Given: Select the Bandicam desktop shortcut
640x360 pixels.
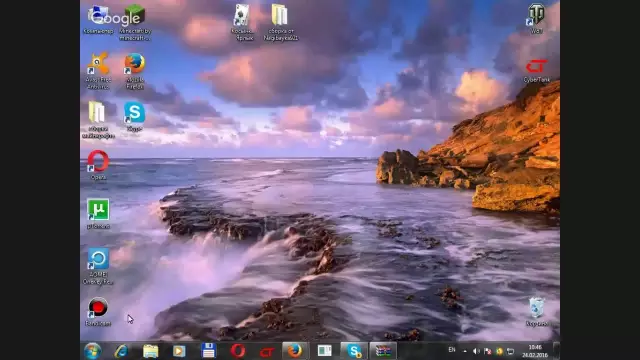Looking at the screenshot, I should point(98,311).
